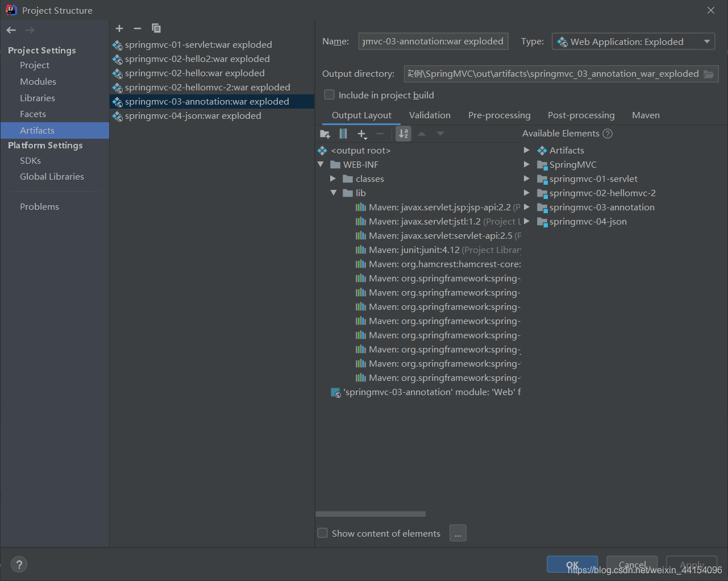Toggle Show content of elements checkbox
The height and width of the screenshot is (581, 728).
point(323,533)
